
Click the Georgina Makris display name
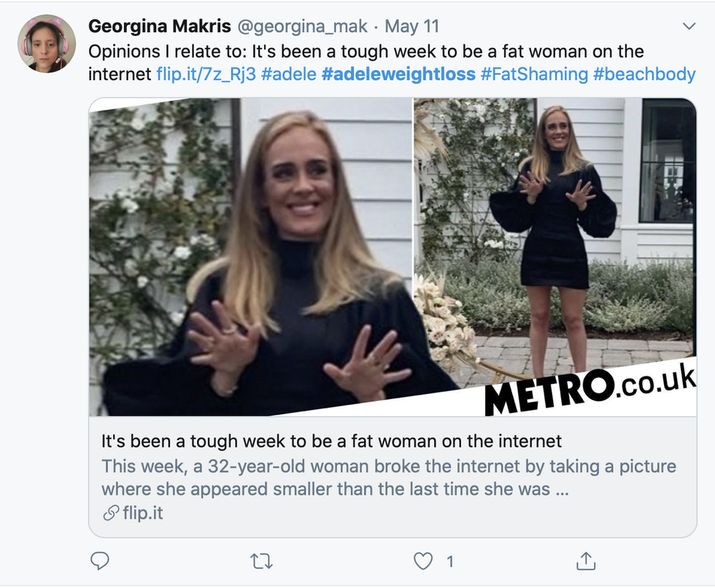tap(158, 27)
